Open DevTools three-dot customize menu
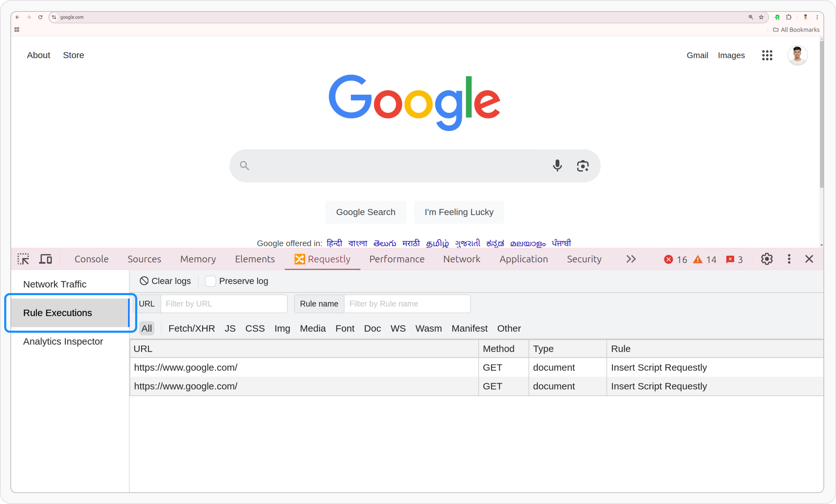 [x=789, y=259]
